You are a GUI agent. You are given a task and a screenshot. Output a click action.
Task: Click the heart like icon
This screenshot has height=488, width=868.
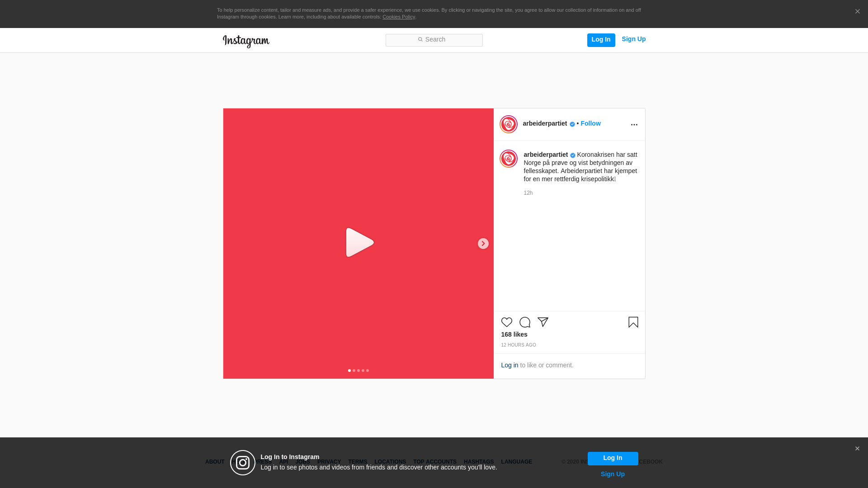pyautogui.click(x=506, y=322)
